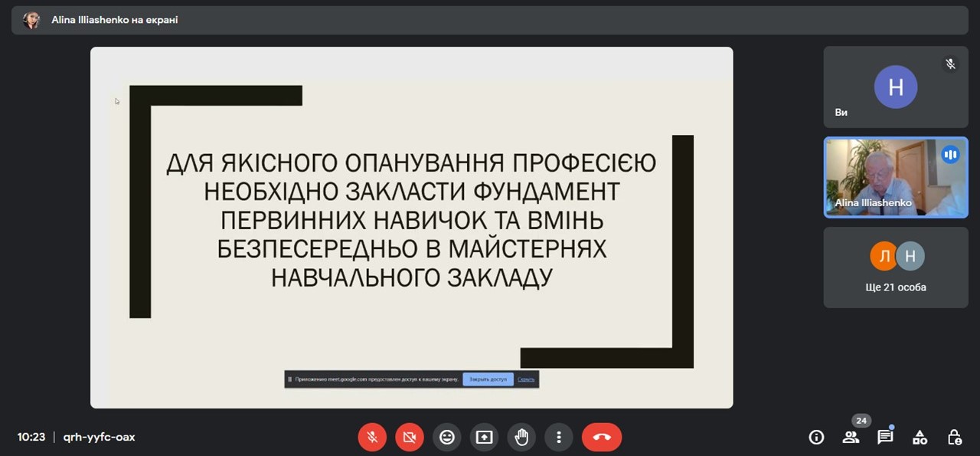The width and height of the screenshot is (980, 456).
Task: Unmute the microphone in the call controls
Action: tap(372, 437)
